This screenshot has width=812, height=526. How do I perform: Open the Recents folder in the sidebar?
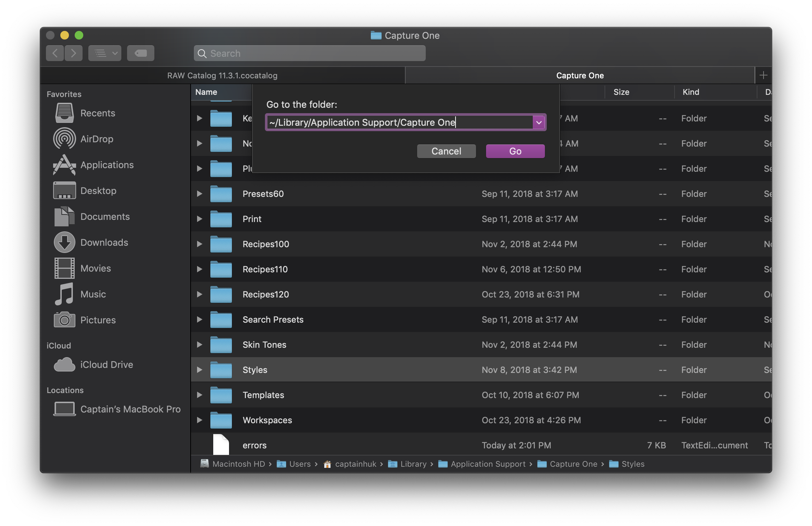point(97,113)
